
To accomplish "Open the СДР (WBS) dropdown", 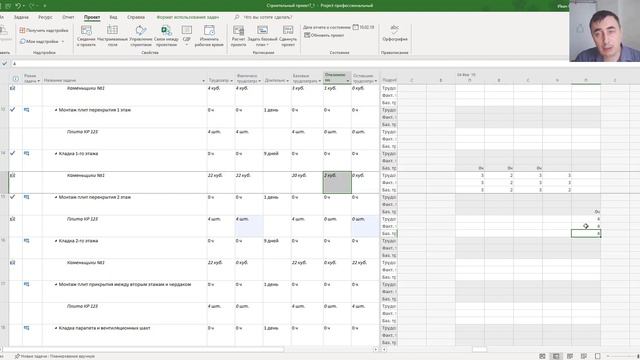I will (187, 36).
